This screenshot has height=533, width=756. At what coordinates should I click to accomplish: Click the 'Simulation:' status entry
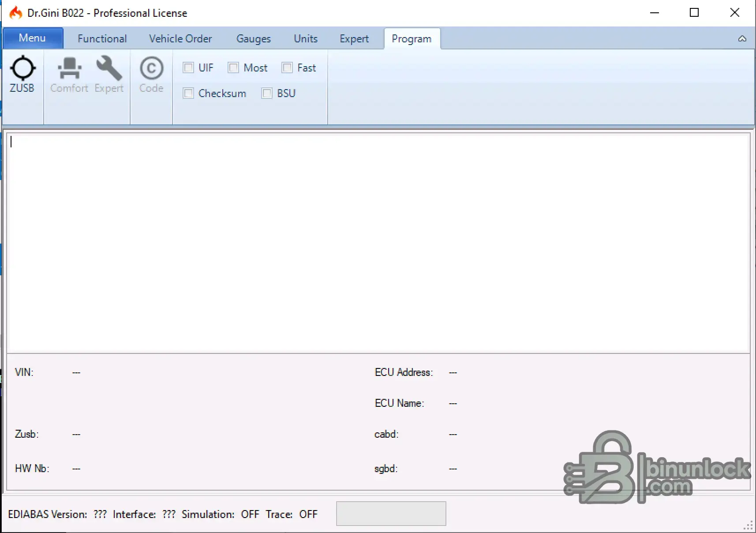208,514
